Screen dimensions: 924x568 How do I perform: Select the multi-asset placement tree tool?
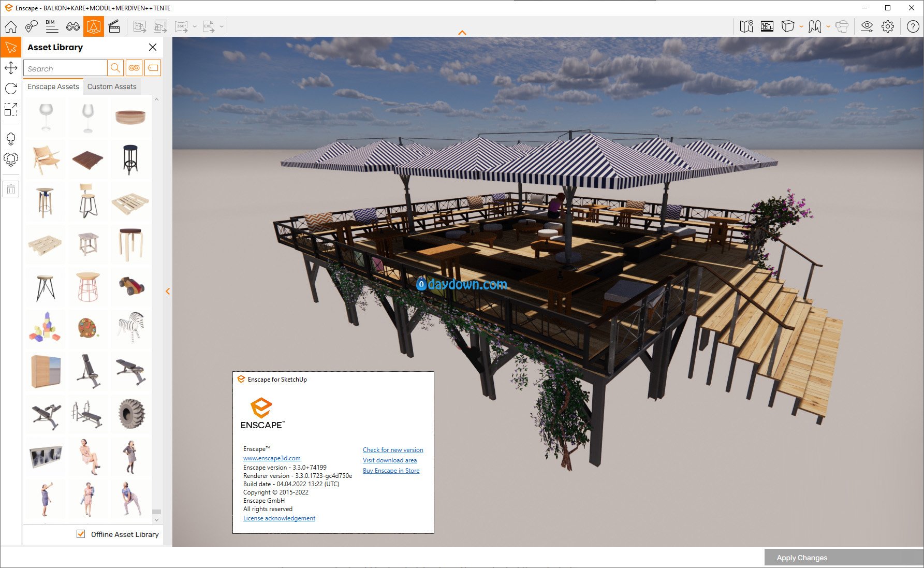click(11, 159)
